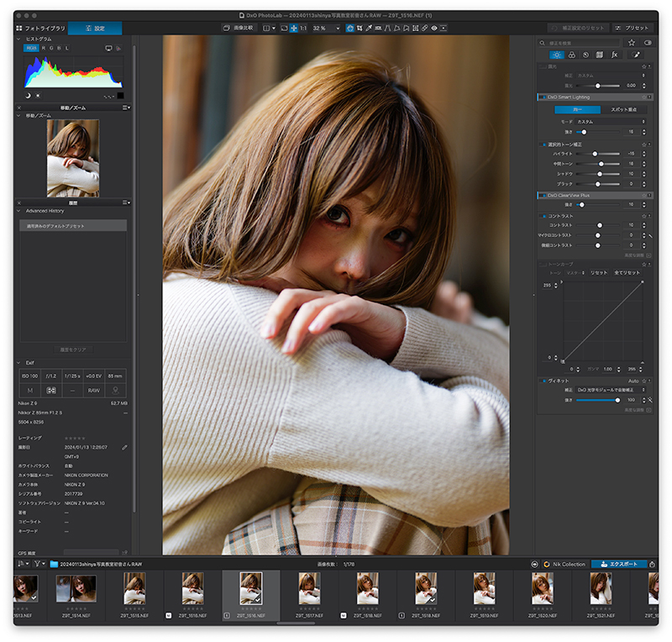Open the Color corrections tab icon
672x642 pixels.
point(572,55)
